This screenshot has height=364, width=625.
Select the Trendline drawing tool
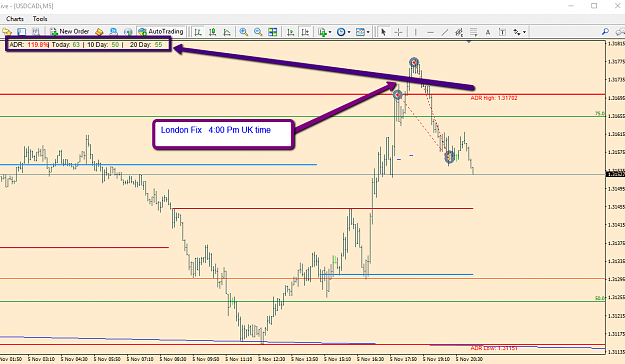tap(445, 32)
